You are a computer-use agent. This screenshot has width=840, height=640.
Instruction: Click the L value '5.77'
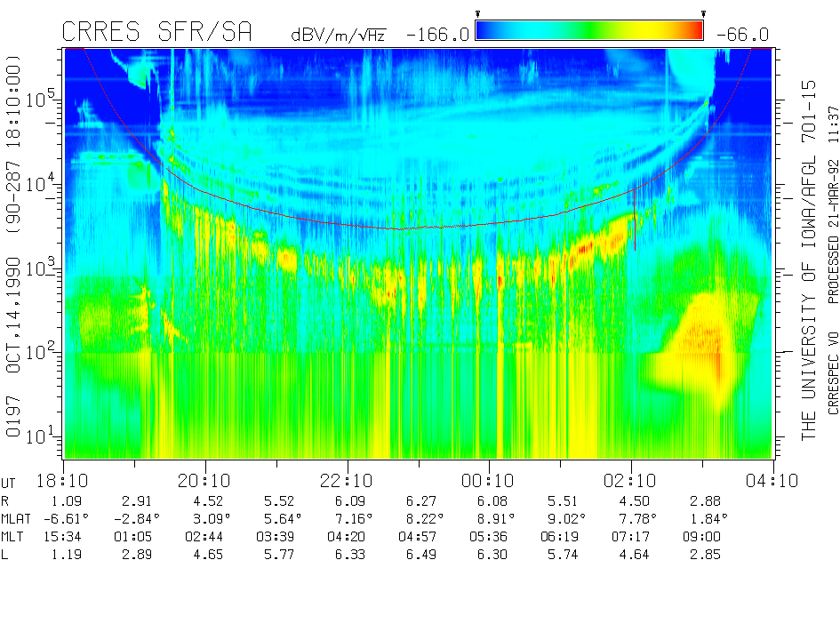(279, 555)
